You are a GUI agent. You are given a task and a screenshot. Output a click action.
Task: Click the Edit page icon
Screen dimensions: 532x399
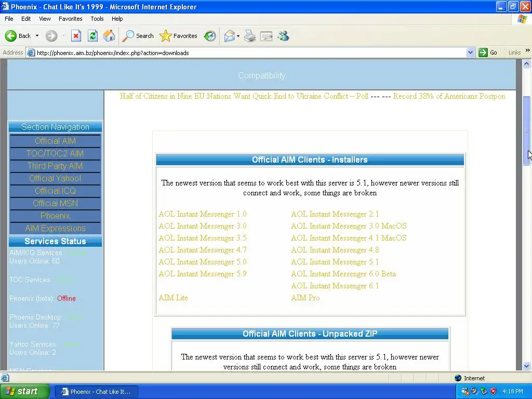[x=267, y=36]
